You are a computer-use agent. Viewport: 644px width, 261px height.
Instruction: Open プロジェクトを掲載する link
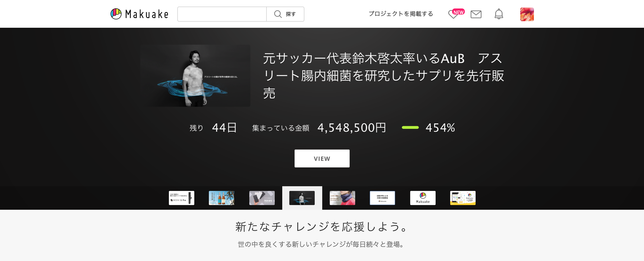point(401,14)
